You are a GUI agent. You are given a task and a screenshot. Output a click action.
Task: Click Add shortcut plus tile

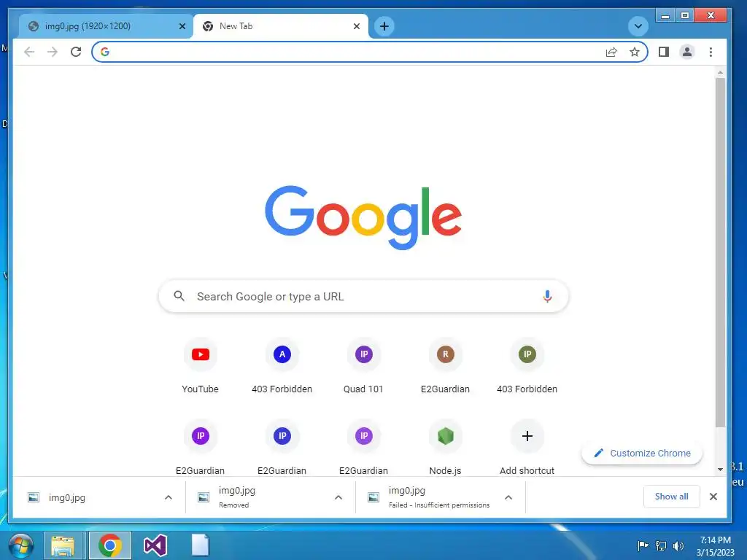tap(527, 447)
